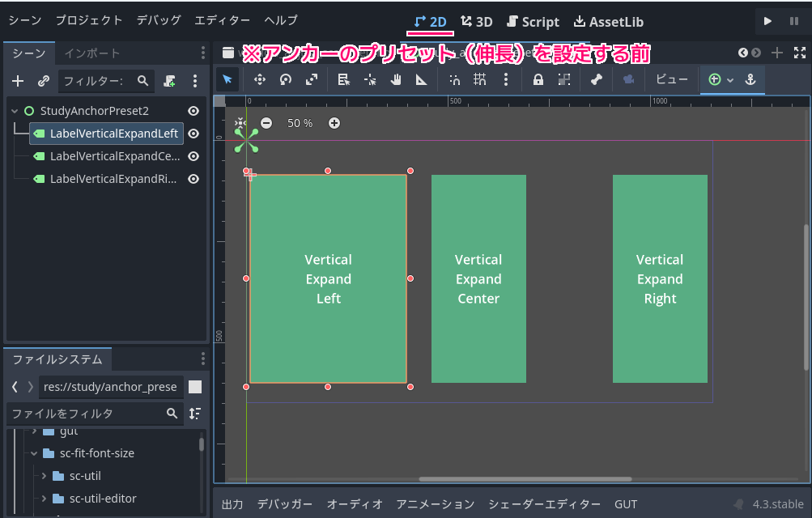Activate the Pan Mode hand tool
The height and width of the screenshot is (518, 812).
(x=394, y=79)
